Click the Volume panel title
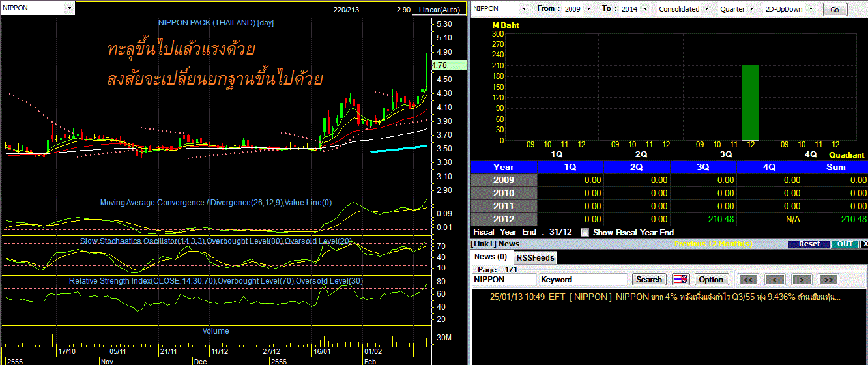Image resolution: width=868 pixels, height=365 pixels. [x=216, y=331]
